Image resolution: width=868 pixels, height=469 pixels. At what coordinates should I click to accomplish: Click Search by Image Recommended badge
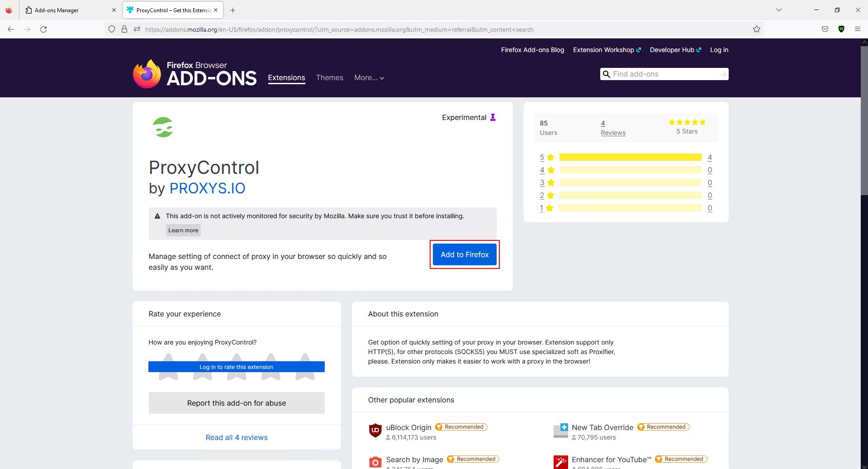point(473,459)
